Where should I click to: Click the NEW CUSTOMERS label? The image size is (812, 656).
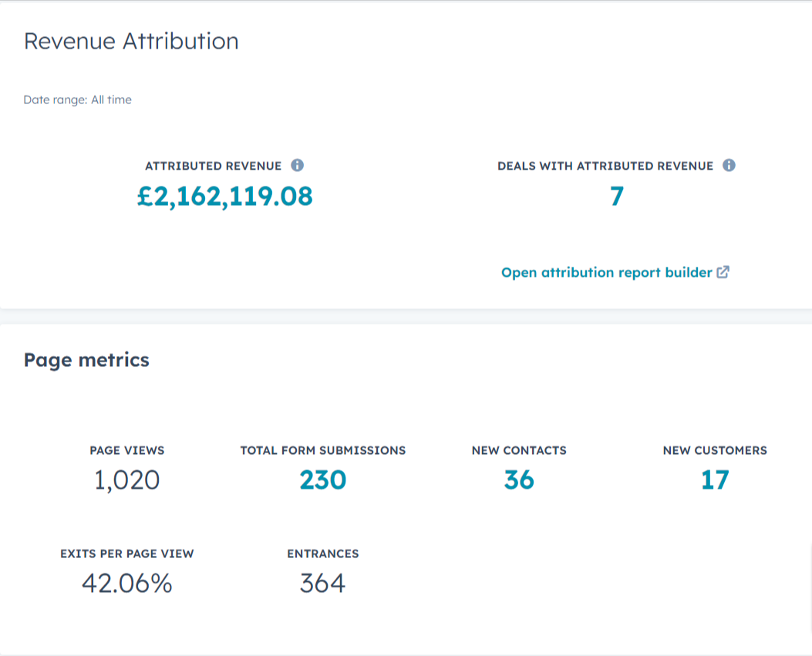click(715, 450)
